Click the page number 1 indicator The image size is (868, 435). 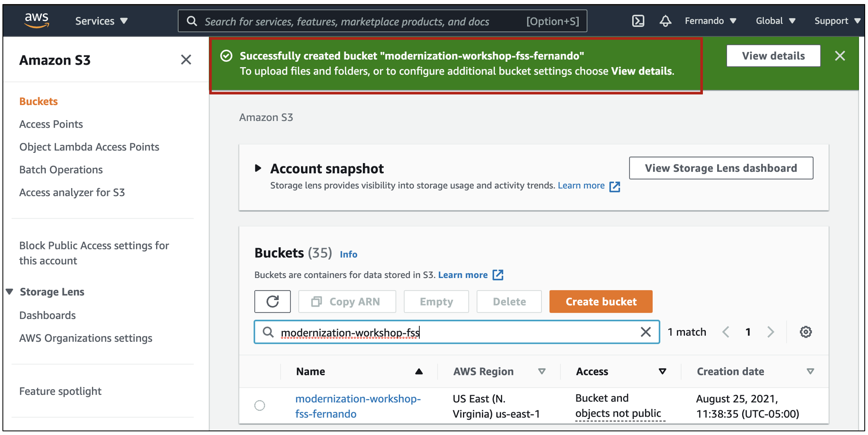coord(748,332)
